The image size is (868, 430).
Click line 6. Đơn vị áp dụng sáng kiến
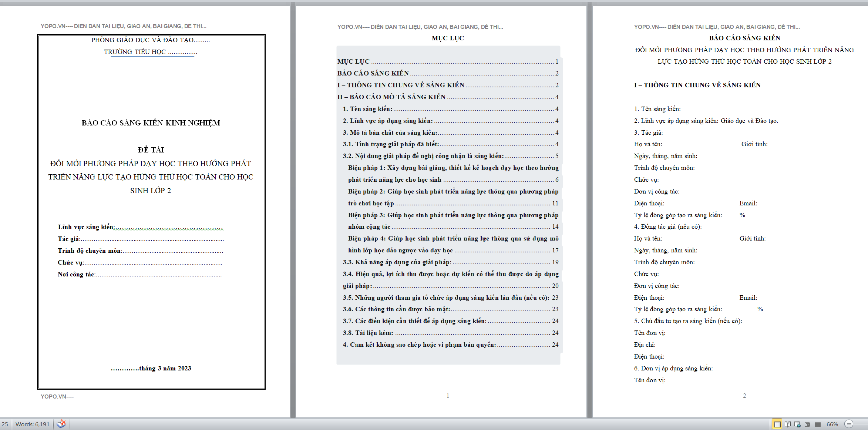pyautogui.click(x=673, y=368)
